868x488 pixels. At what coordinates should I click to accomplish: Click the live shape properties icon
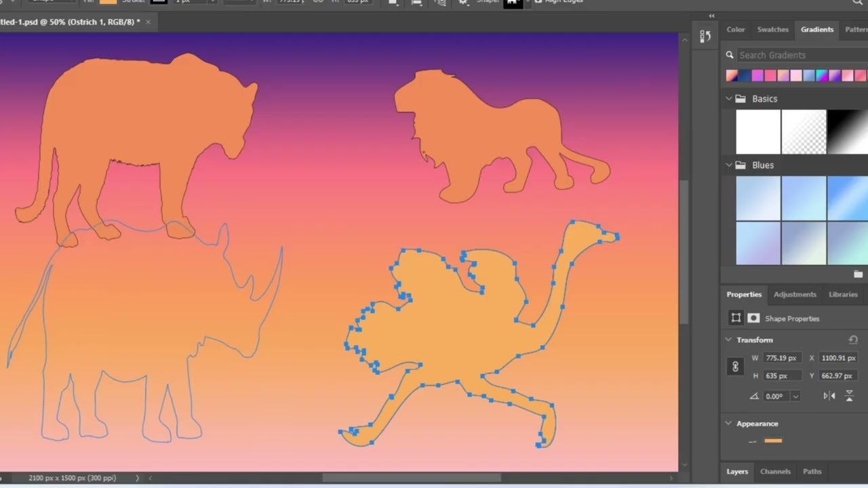(736, 318)
